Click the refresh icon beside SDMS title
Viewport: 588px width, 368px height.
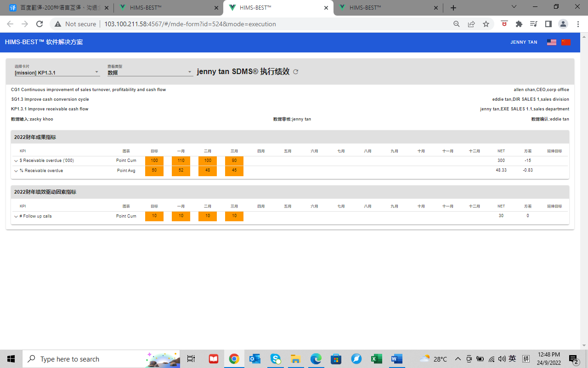pyautogui.click(x=296, y=72)
